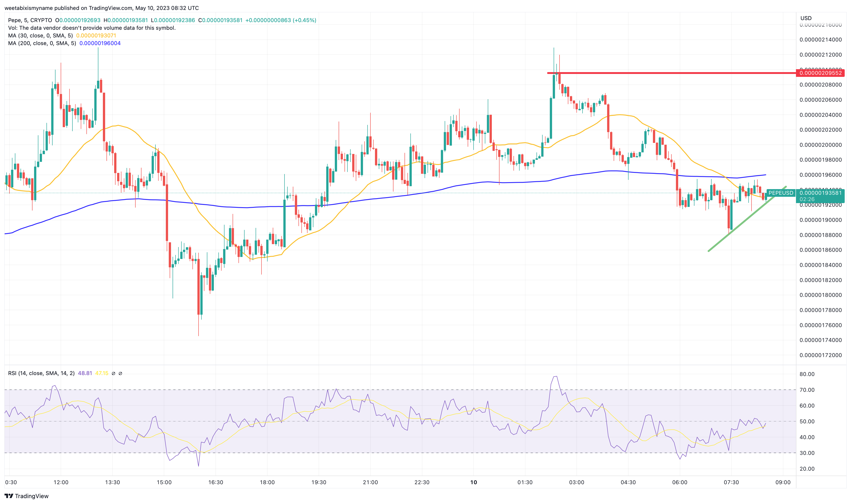Click the 12:00 time axis label
The image size is (851, 504).
click(61, 482)
